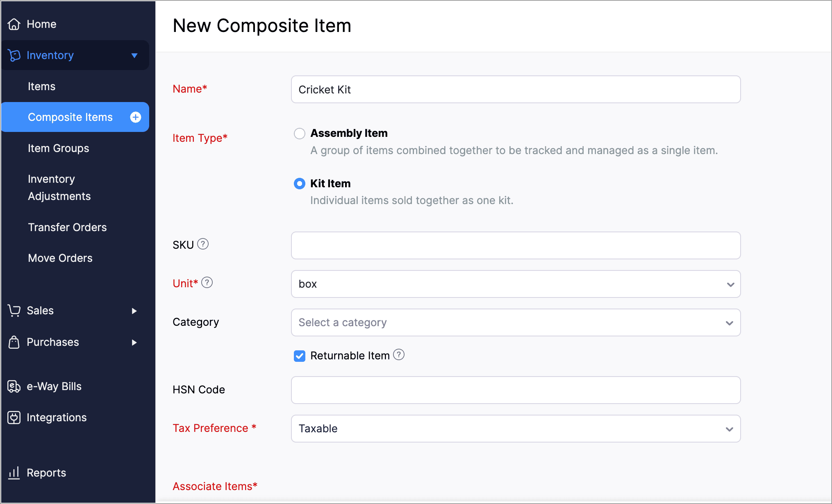The width and height of the screenshot is (832, 504).
Task: Select the Assembly Item radio button
Action: click(x=300, y=134)
